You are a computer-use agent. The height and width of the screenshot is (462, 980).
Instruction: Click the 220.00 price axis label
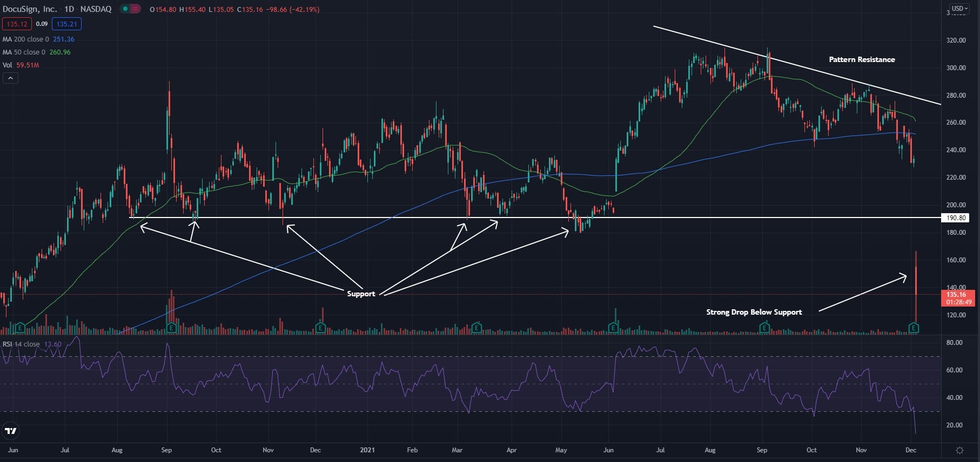[x=956, y=178]
